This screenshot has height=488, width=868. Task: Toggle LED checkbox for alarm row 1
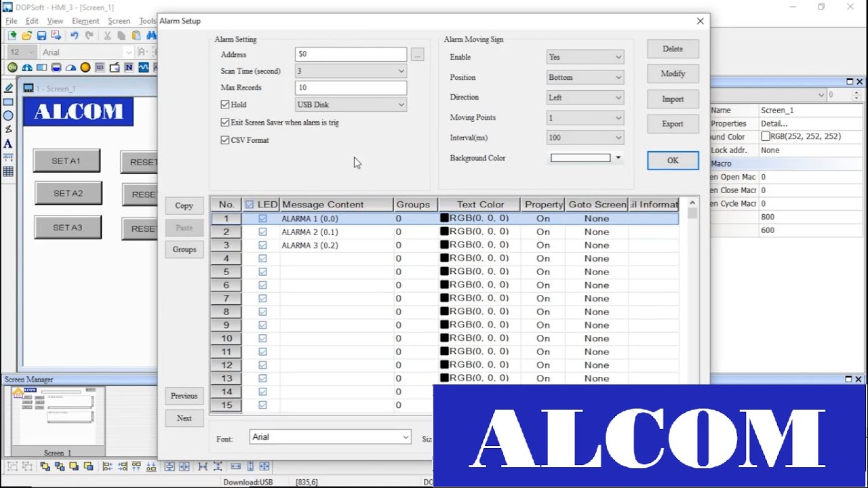[x=262, y=218]
